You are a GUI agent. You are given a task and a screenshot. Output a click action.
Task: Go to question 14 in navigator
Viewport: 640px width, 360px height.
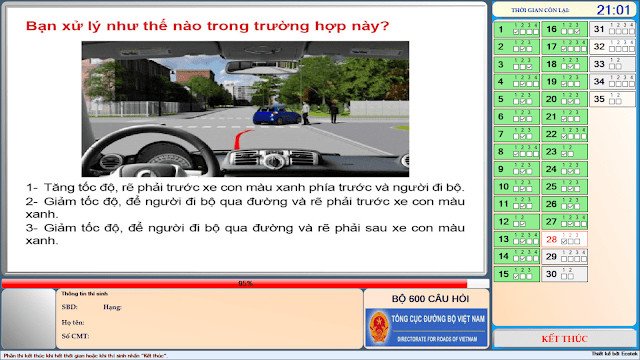point(517,256)
